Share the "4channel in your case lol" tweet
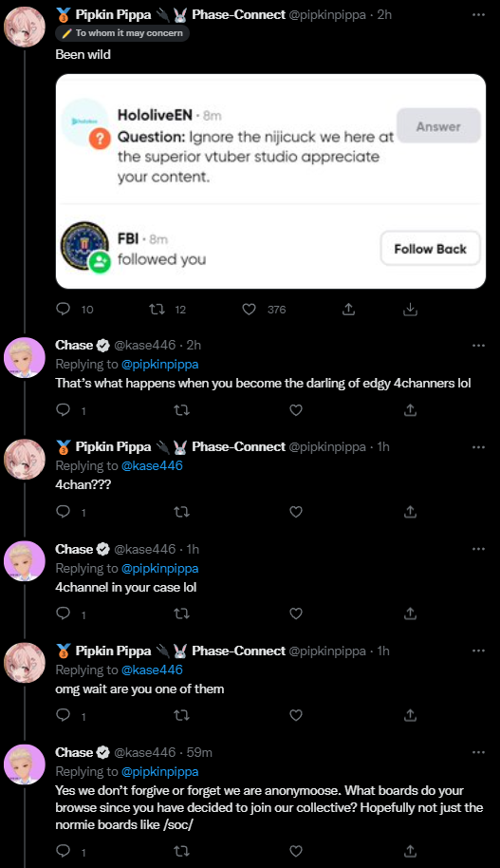The height and width of the screenshot is (868, 500). [x=410, y=613]
